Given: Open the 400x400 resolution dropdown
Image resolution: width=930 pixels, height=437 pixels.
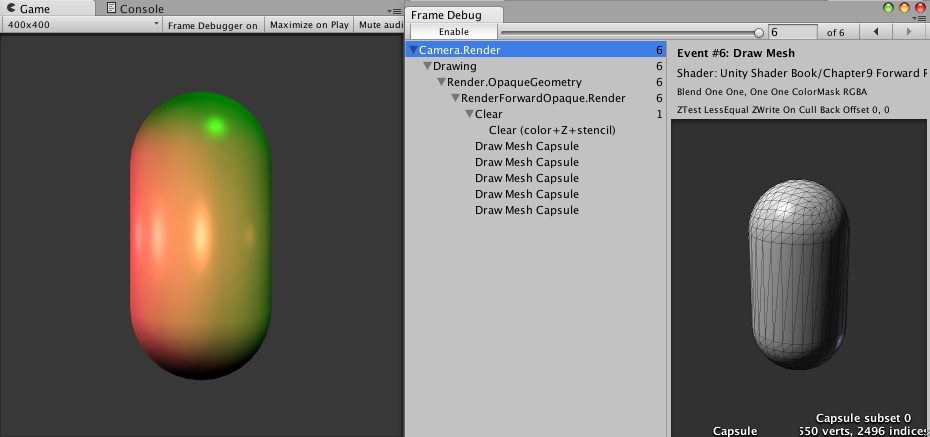Looking at the screenshot, I should [x=82, y=25].
